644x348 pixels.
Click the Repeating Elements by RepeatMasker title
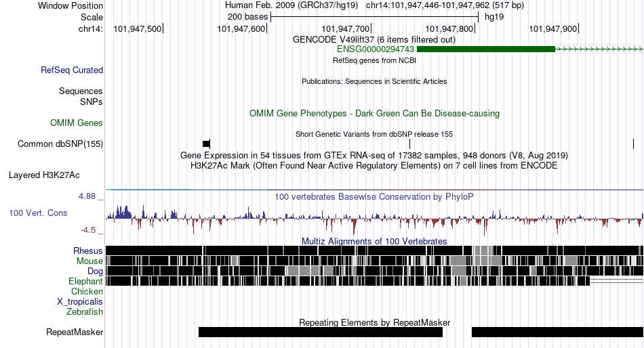coord(374,322)
